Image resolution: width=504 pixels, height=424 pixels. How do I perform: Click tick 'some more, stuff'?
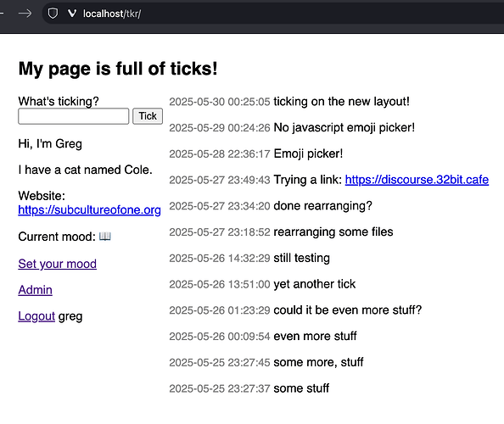tap(318, 362)
